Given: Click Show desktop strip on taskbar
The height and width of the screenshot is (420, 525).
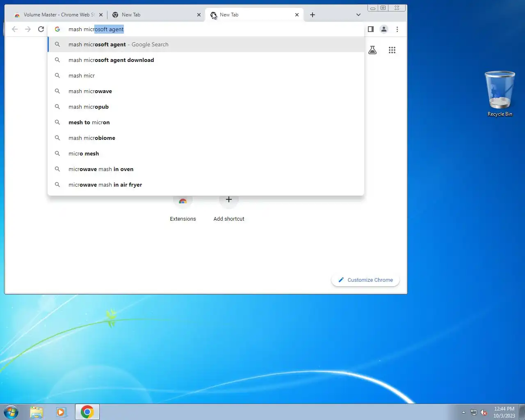Looking at the screenshot, I should click(x=522, y=412).
